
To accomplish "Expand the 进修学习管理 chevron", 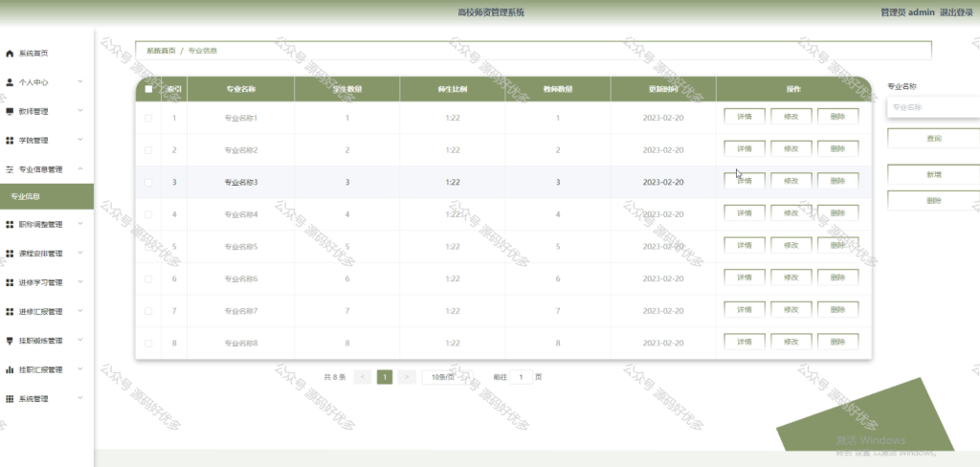I will click(x=80, y=282).
